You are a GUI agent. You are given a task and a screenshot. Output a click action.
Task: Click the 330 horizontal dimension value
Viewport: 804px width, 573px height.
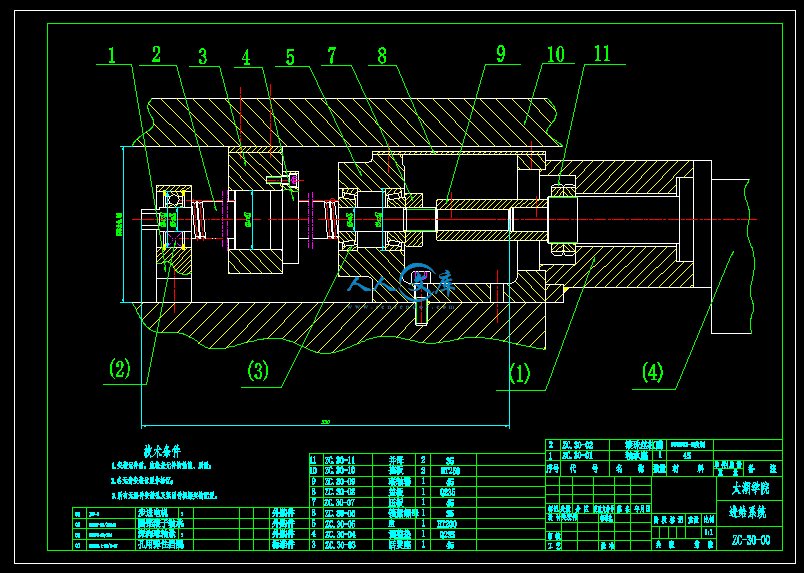coord(325,422)
